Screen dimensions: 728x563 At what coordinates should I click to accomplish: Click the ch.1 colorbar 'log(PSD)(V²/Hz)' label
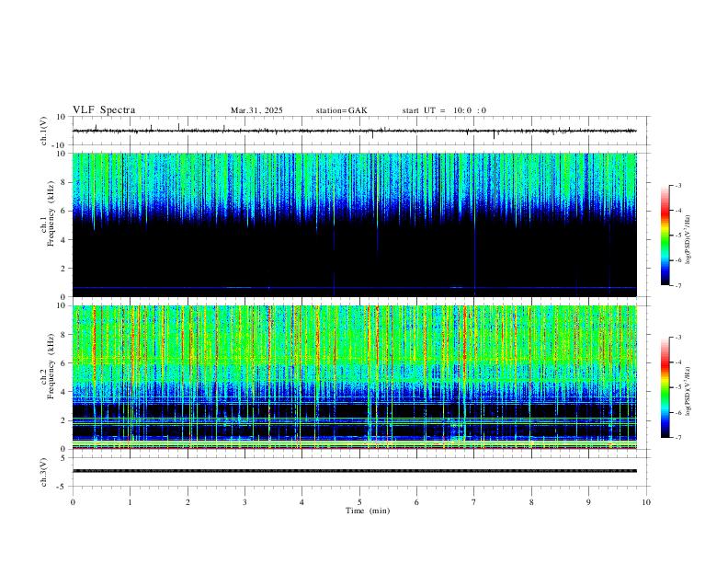(x=688, y=239)
